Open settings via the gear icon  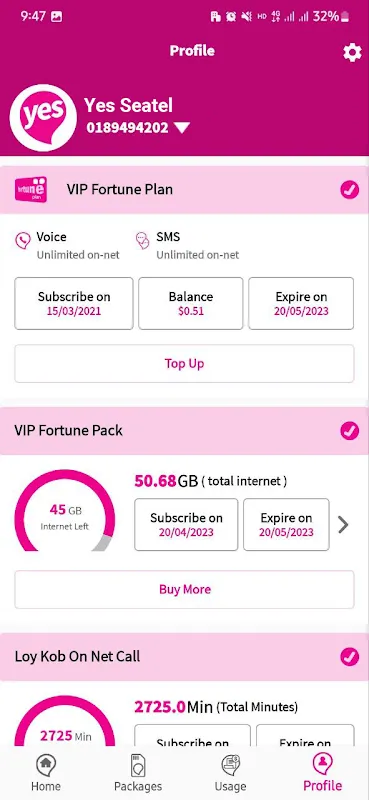click(x=352, y=52)
